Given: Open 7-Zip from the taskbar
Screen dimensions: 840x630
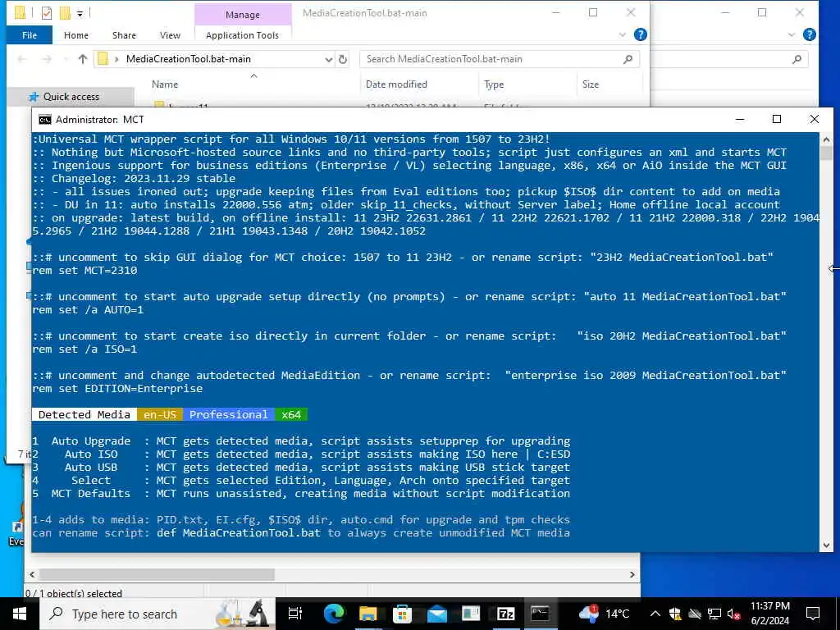Looking at the screenshot, I should [x=505, y=614].
